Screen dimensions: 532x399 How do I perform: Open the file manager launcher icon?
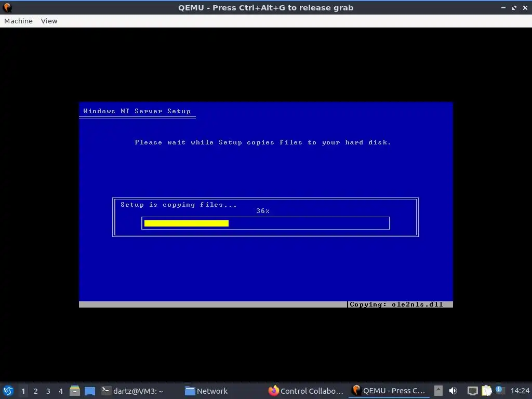(75, 391)
